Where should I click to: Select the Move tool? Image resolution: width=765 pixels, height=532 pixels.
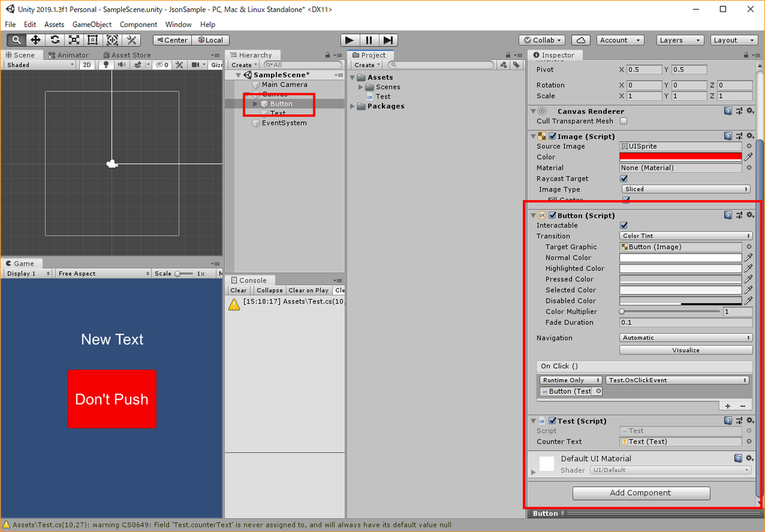[36, 40]
